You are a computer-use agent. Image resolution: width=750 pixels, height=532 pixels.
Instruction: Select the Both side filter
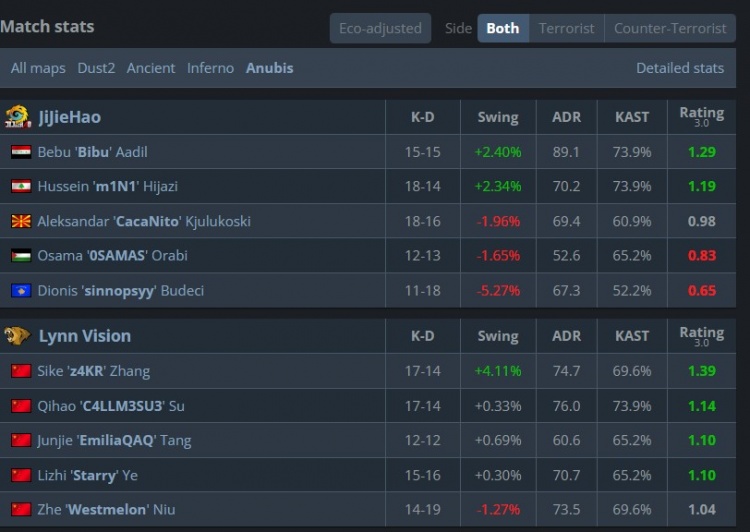503,28
